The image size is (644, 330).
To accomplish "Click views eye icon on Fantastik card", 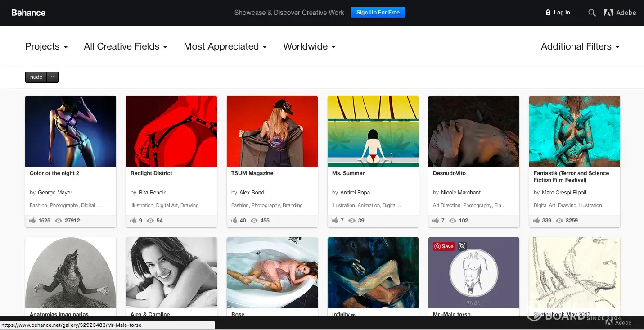I will [559, 221].
